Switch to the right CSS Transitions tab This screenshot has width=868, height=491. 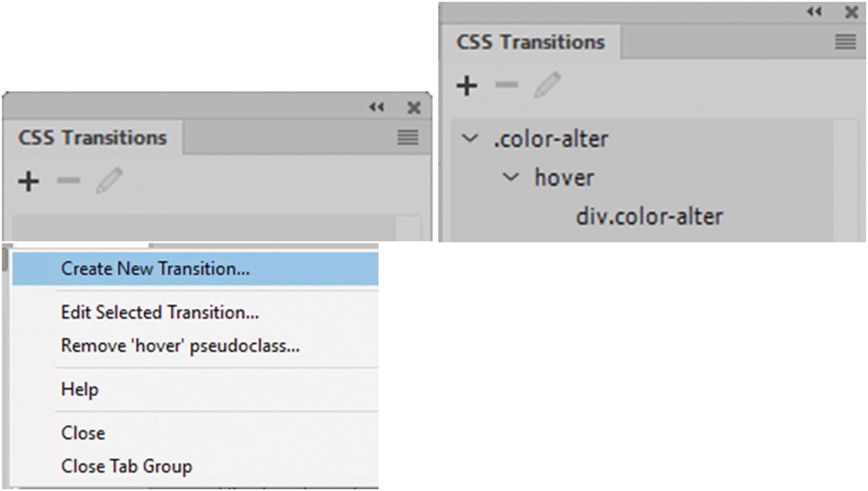pyautogui.click(x=530, y=42)
